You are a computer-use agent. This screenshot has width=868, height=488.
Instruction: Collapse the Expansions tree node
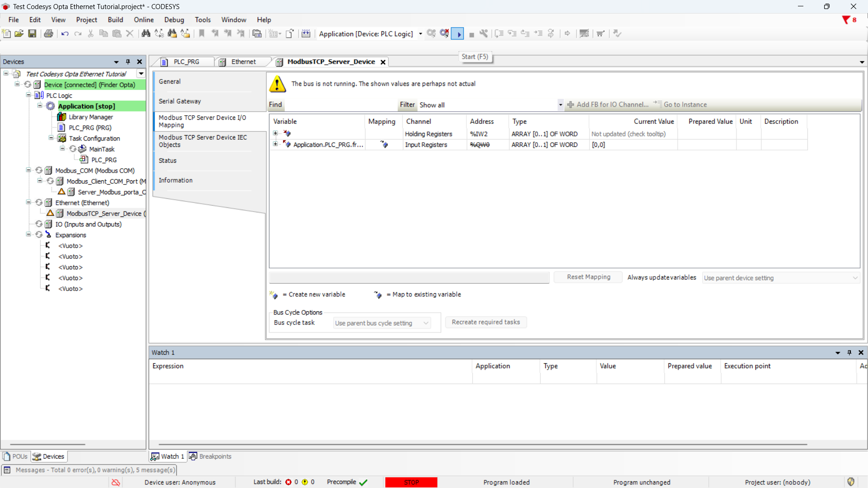coord(28,235)
